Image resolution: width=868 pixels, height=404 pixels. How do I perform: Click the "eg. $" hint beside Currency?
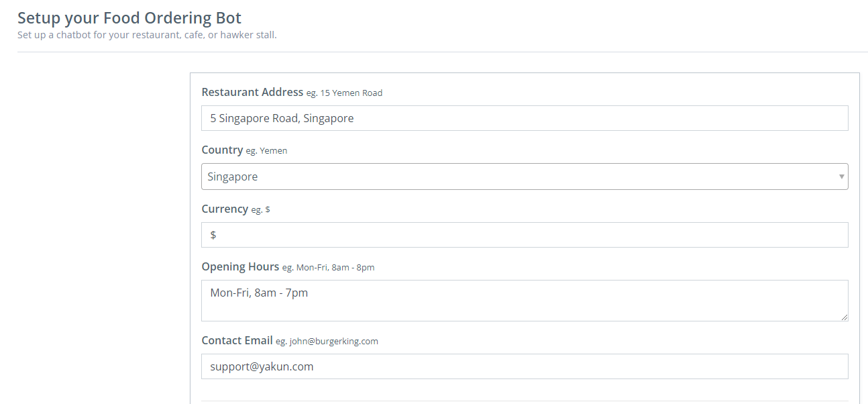pos(260,209)
